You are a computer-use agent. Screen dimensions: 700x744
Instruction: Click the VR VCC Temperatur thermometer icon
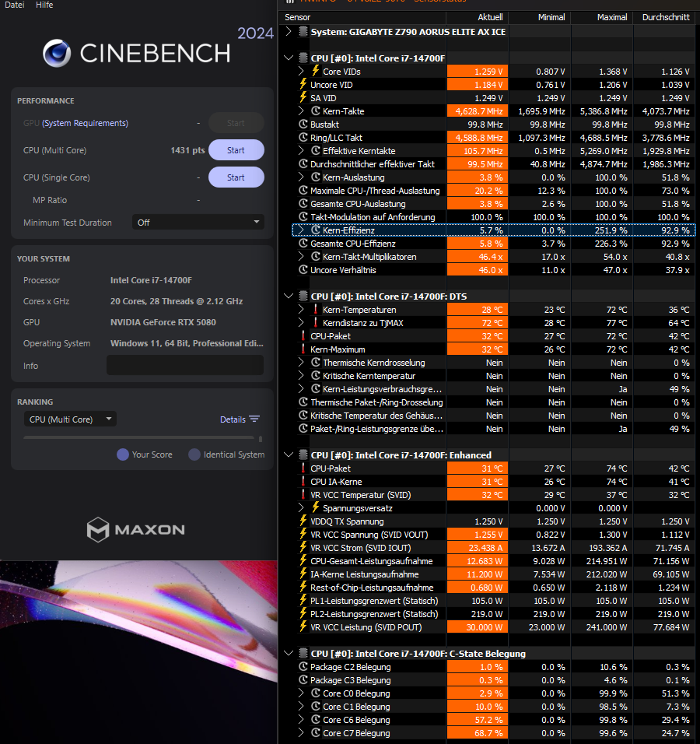point(303,495)
